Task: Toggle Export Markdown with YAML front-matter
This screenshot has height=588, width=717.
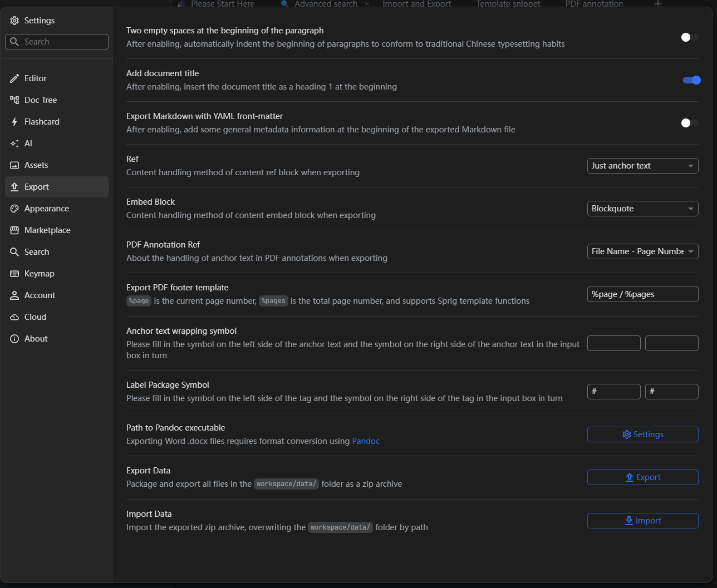Action: pyautogui.click(x=690, y=123)
